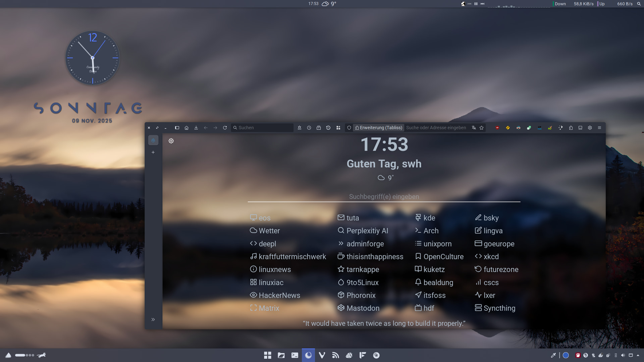Expand the vertical tabs sidebar chevron
The image size is (644, 362).
pyautogui.click(x=153, y=319)
